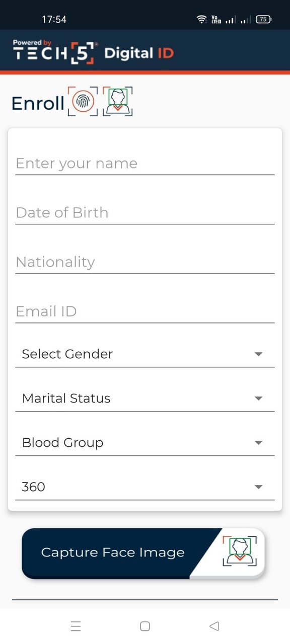
Task: Open the Select Gender dropdown
Action: click(x=144, y=354)
